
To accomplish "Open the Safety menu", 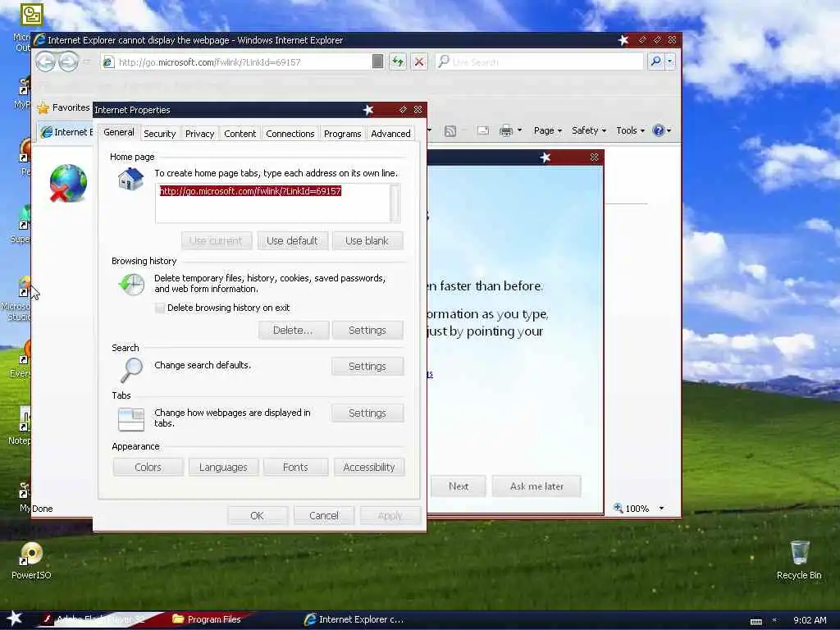I will click(589, 130).
